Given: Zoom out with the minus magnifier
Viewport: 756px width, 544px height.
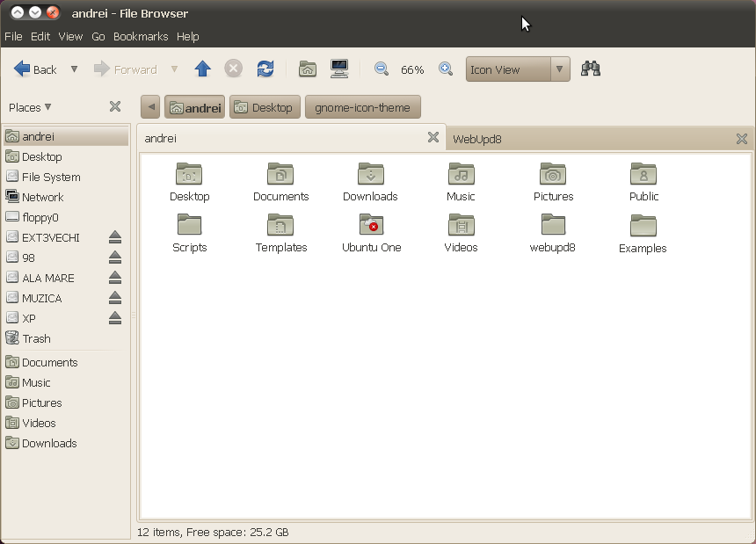Looking at the screenshot, I should click(381, 69).
